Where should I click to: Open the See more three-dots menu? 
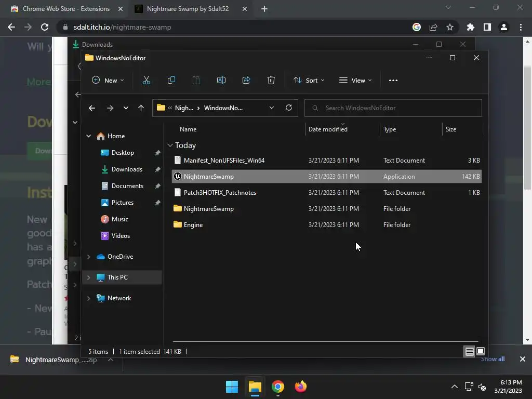click(x=393, y=81)
